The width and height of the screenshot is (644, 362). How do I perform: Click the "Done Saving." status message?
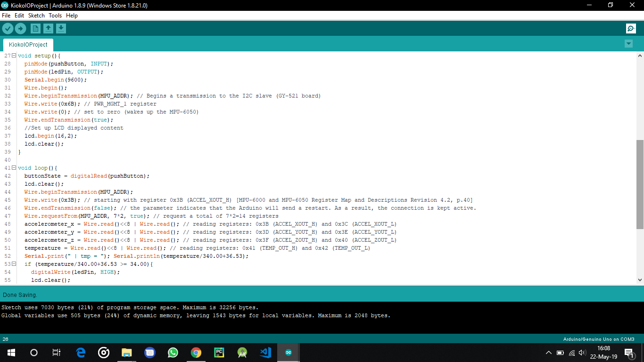(20, 295)
